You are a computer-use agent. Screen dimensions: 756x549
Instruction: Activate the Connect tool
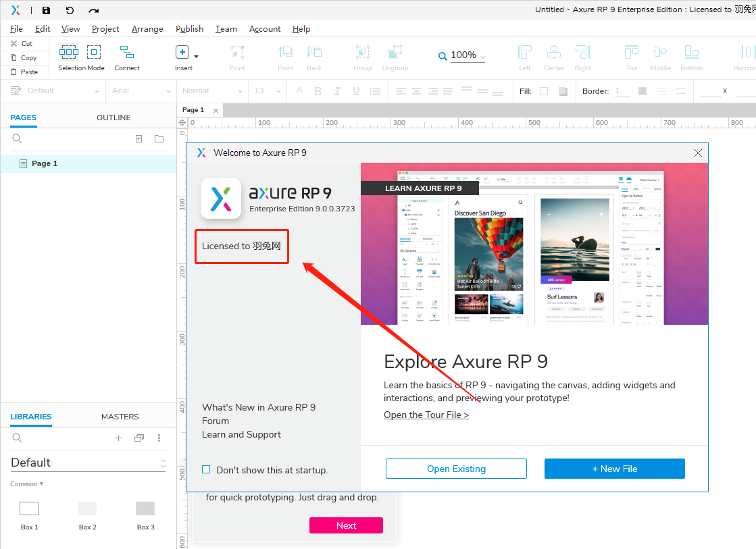tap(126, 51)
